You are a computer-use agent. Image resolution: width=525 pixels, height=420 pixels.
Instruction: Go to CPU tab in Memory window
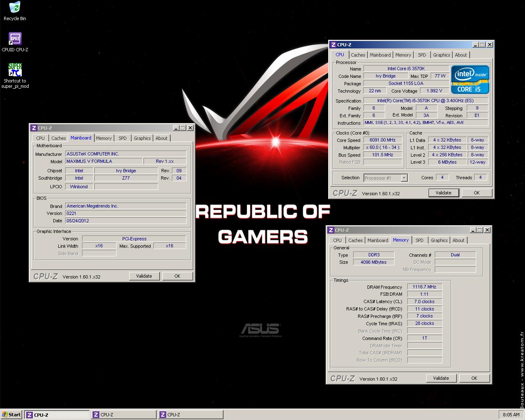click(x=337, y=240)
